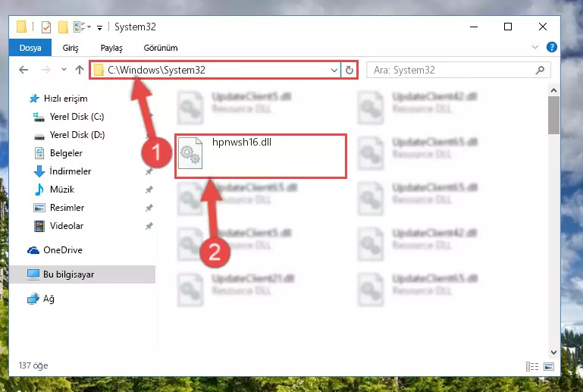Maximize the System32 window
583x392 pixels.
[x=508, y=27]
